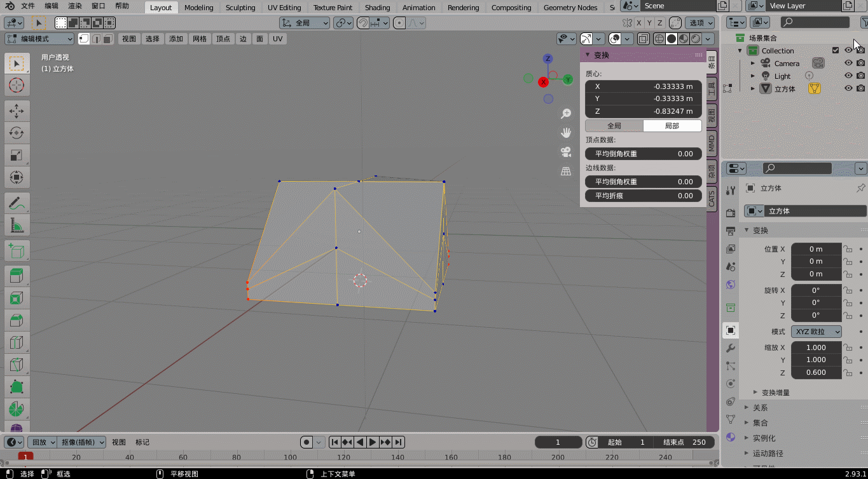The height and width of the screenshot is (479, 868).
Task: Open the Object Data properties tab
Action: pyautogui.click(x=731, y=419)
